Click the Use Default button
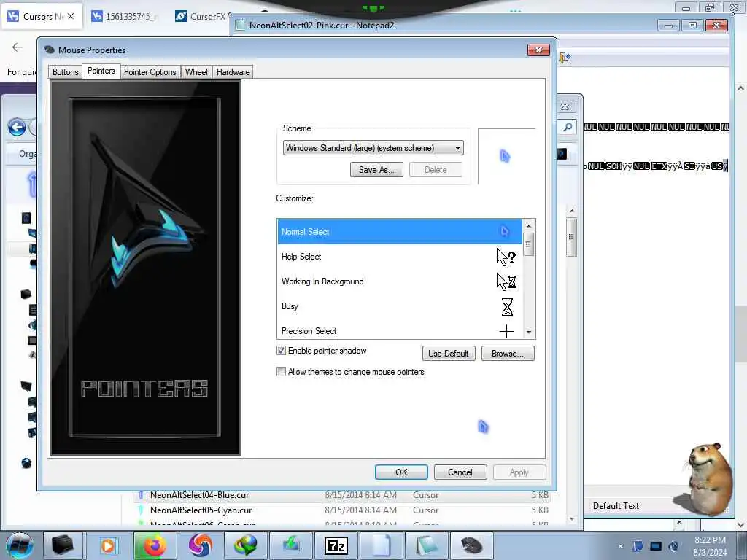 point(449,354)
